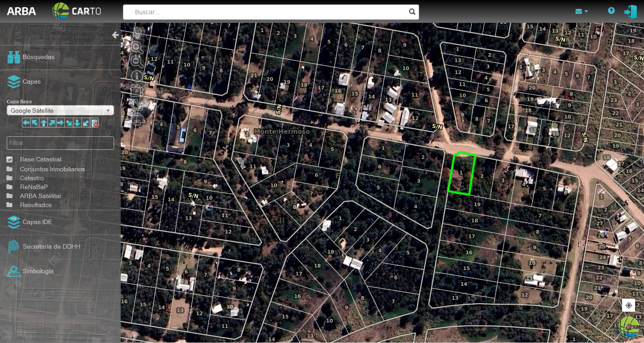
Task: Open the Capas IDE section
Action: 37,222
